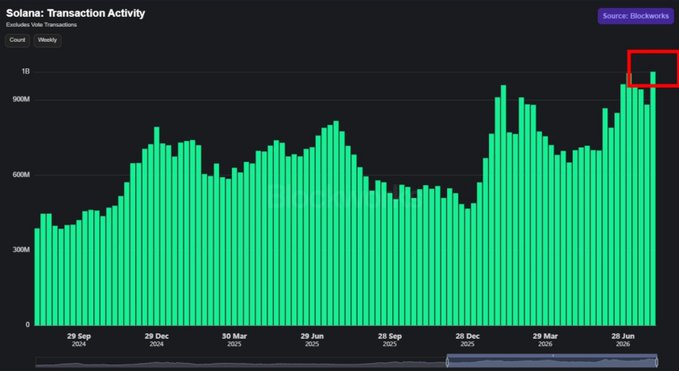The height and width of the screenshot is (371, 679).
Task: Click the unselected part of the navigator overview
Action: [x=241, y=362]
